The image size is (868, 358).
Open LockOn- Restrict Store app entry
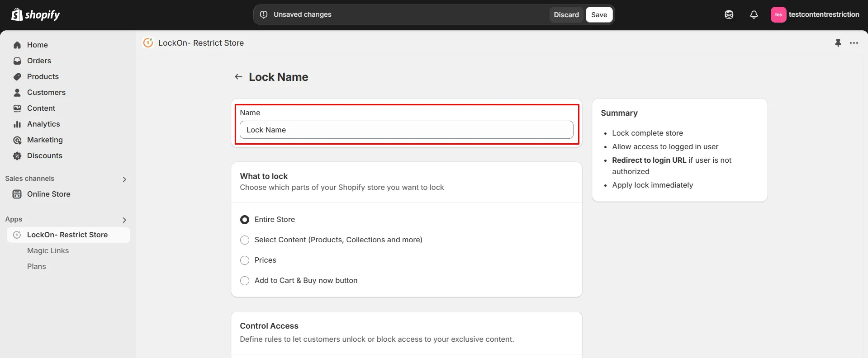68,235
